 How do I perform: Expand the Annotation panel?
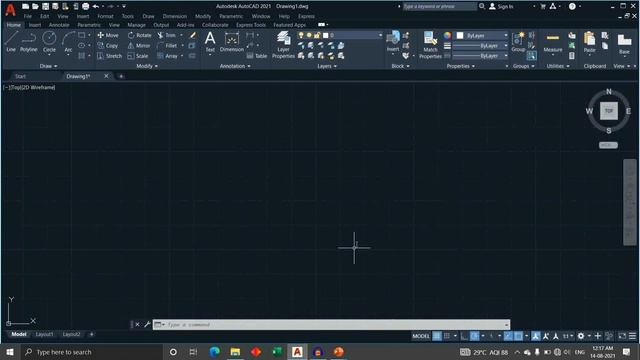coord(235,66)
